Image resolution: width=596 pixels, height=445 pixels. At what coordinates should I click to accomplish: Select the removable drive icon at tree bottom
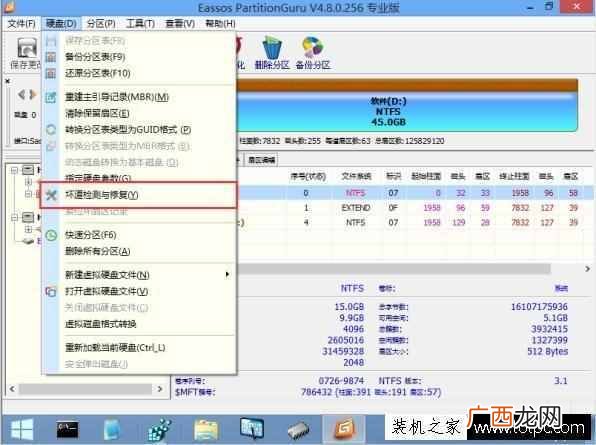click(x=29, y=241)
